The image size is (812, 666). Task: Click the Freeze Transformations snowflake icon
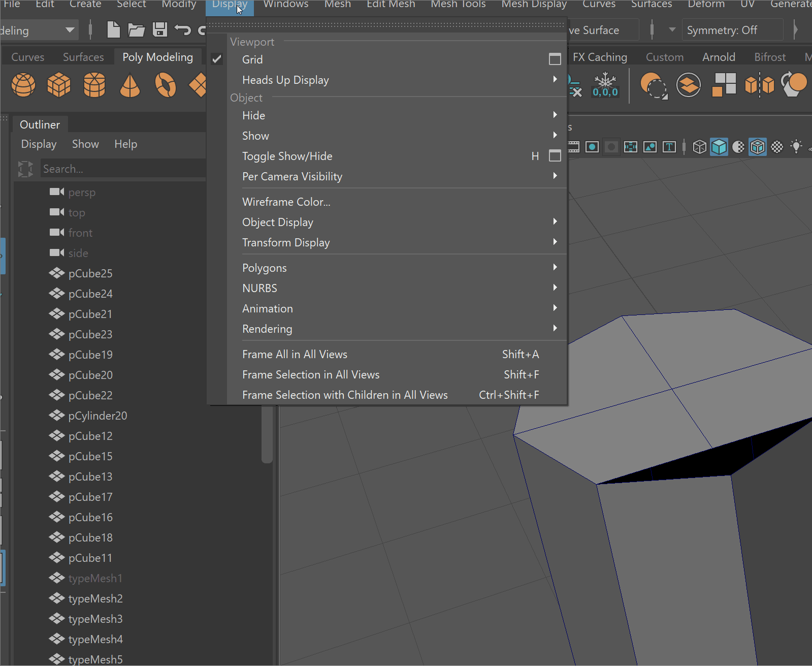pyautogui.click(x=605, y=84)
